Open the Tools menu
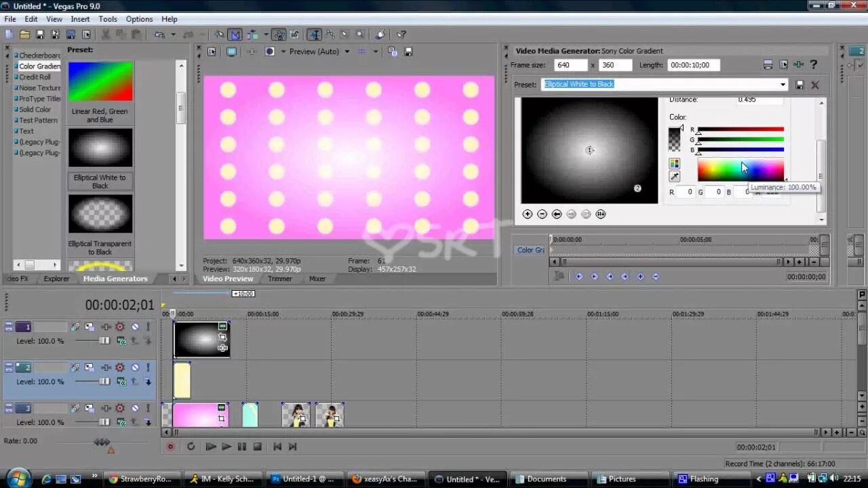This screenshot has width=868, height=488. coord(107,19)
